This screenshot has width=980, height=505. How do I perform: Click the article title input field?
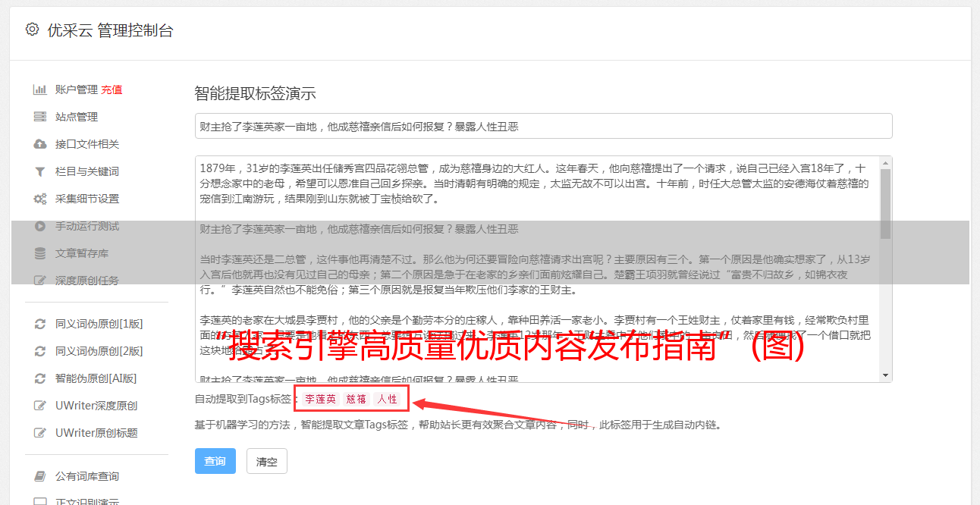pyautogui.click(x=543, y=126)
